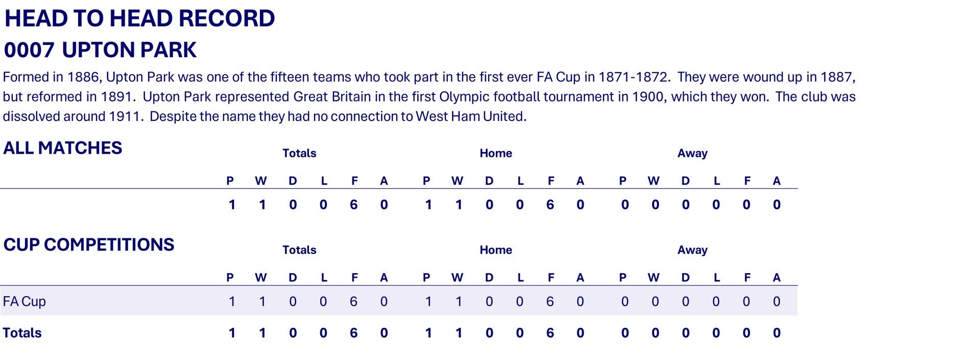Click the Home column header in Cup Competitions

[495, 250]
